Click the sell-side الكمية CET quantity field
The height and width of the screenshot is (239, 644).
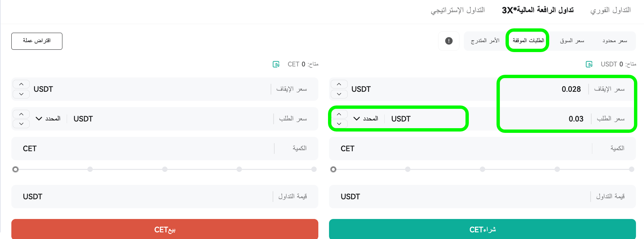[x=165, y=149]
